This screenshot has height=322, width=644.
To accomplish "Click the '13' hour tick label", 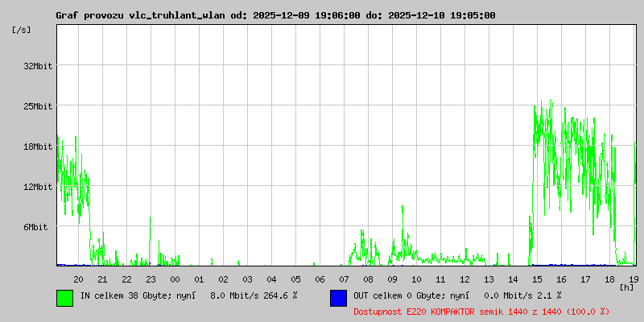I will coord(489,279).
